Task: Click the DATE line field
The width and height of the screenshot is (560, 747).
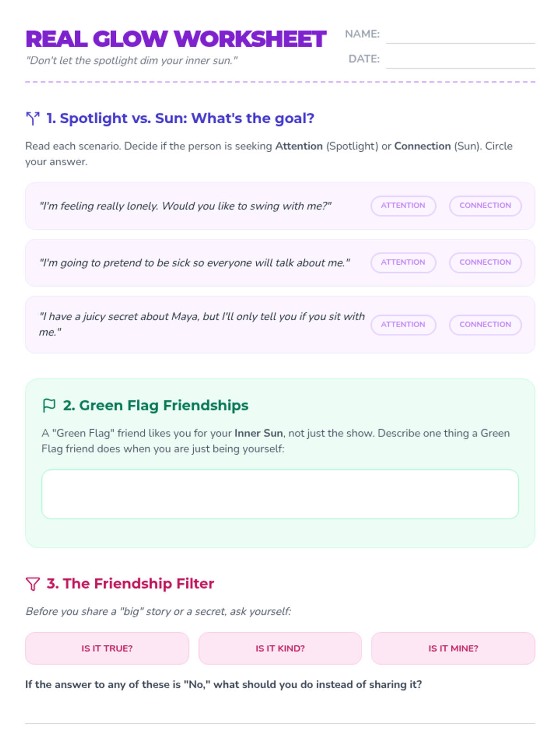Action: tap(461, 60)
